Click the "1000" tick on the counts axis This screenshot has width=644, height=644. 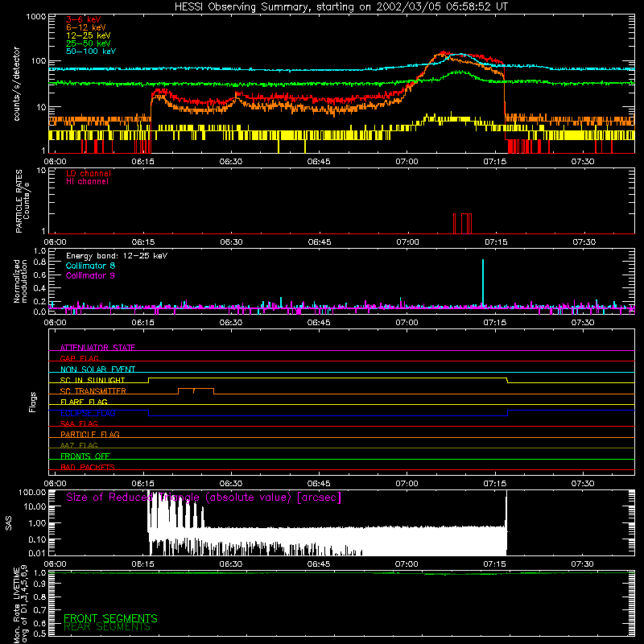pyautogui.click(x=36, y=17)
